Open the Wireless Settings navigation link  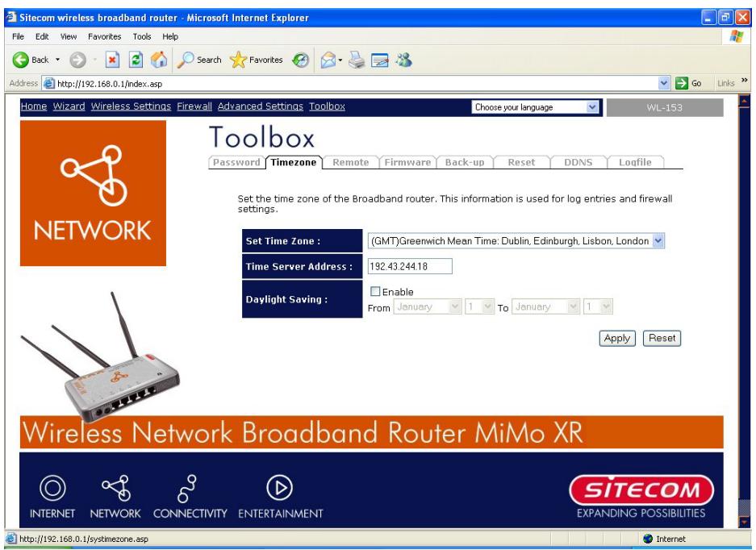[x=132, y=106]
